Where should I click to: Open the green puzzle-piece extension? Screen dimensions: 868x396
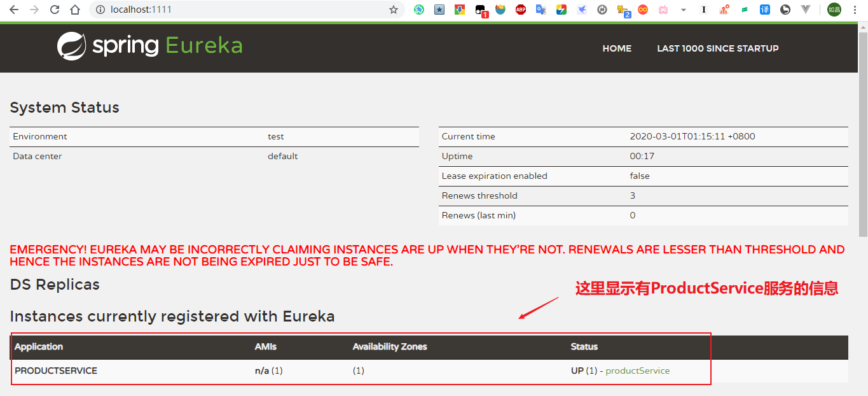(419, 10)
